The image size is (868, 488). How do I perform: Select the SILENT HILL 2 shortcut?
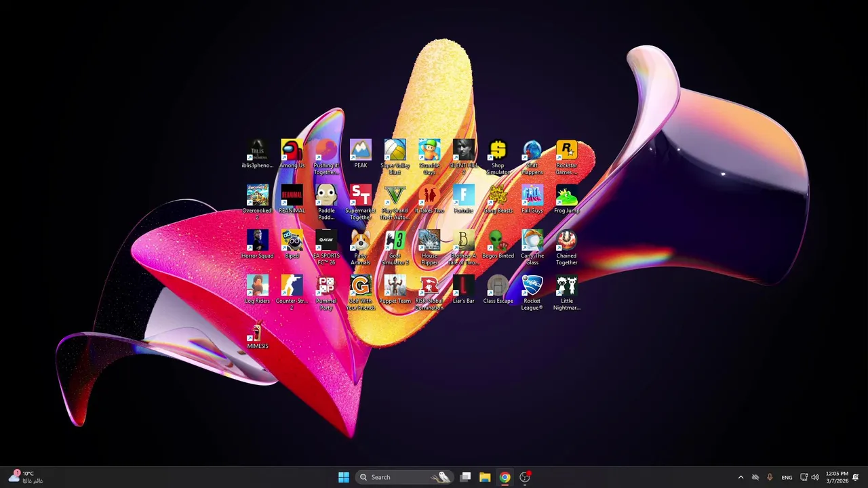pos(464,157)
